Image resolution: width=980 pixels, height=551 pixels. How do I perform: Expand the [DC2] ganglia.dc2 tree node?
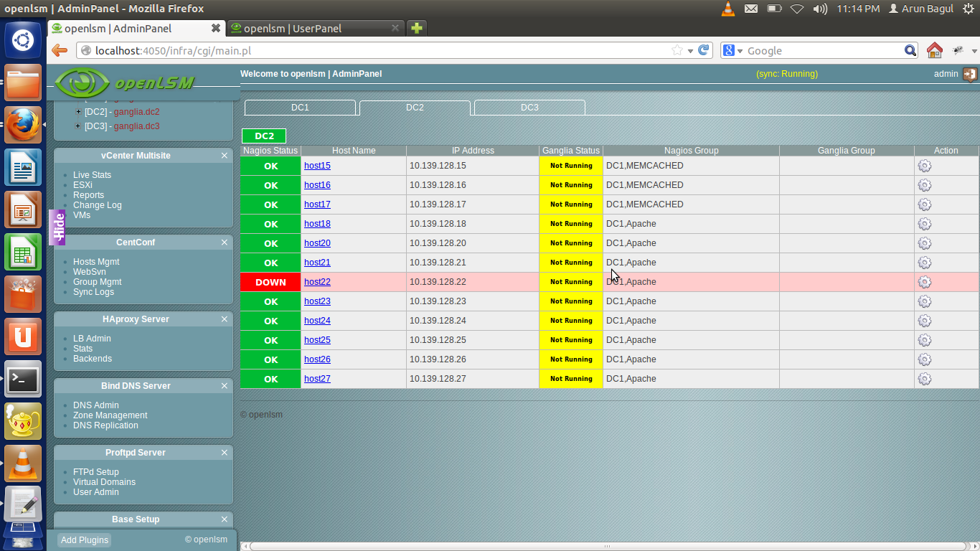point(77,111)
